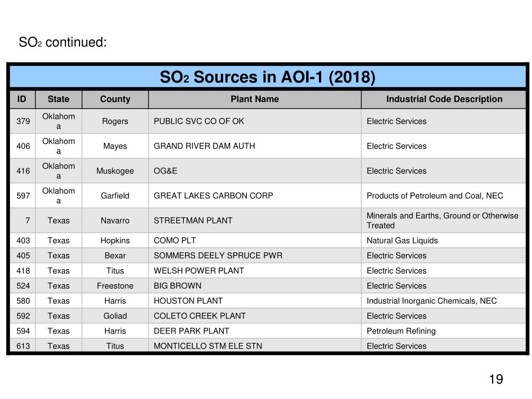
Task: Select ID cell '379'
Action: tap(23, 121)
